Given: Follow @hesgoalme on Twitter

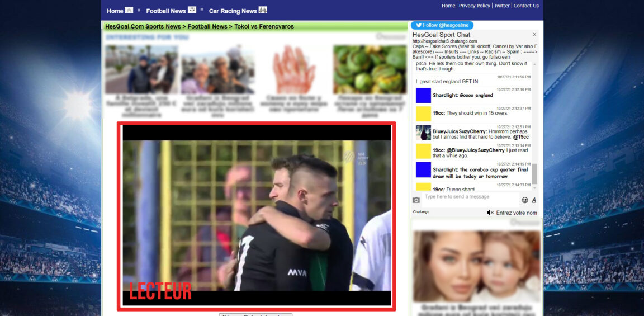Looking at the screenshot, I should coord(442,25).
